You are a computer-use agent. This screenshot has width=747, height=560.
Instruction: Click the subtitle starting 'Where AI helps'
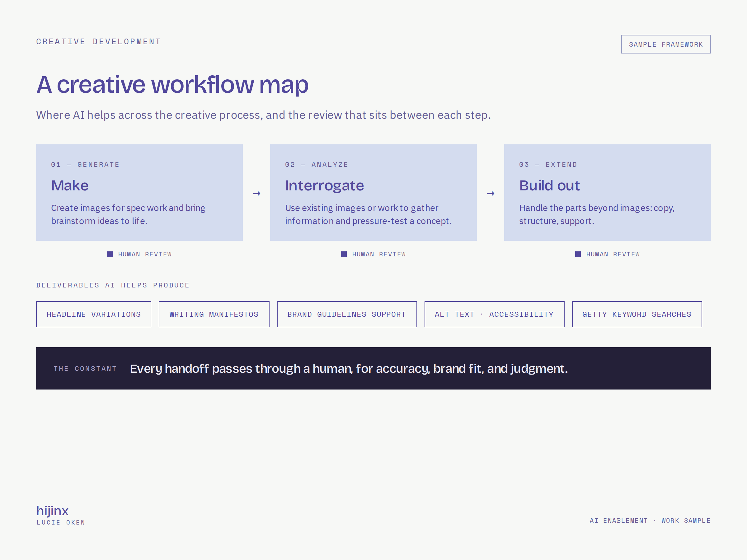(263, 115)
